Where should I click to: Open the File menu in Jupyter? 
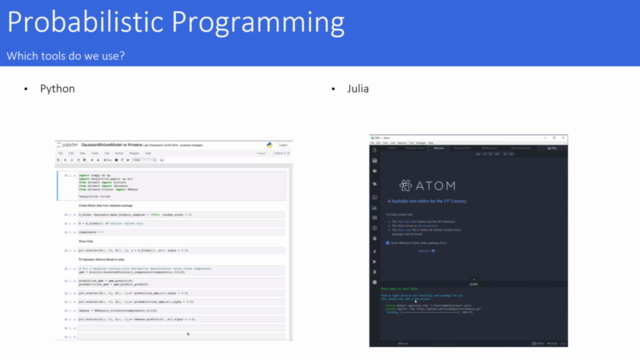pos(60,153)
